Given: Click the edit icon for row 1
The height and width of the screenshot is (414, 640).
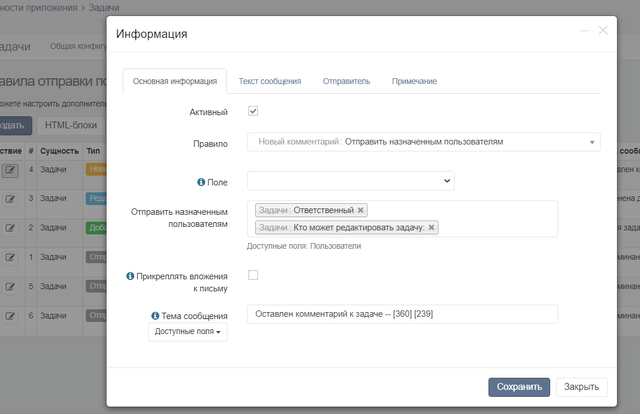Looking at the screenshot, I should [x=10, y=258].
